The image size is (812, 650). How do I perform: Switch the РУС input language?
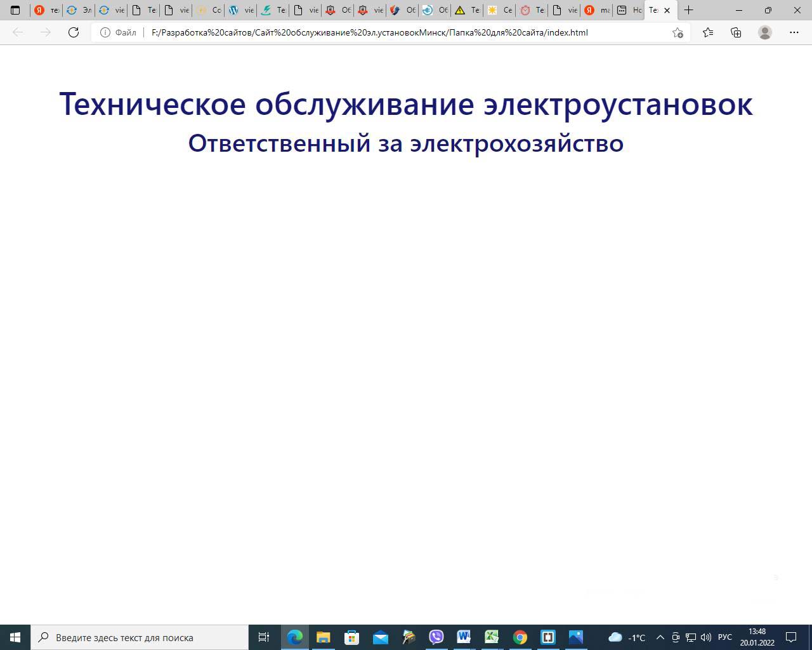pyautogui.click(x=724, y=637)
